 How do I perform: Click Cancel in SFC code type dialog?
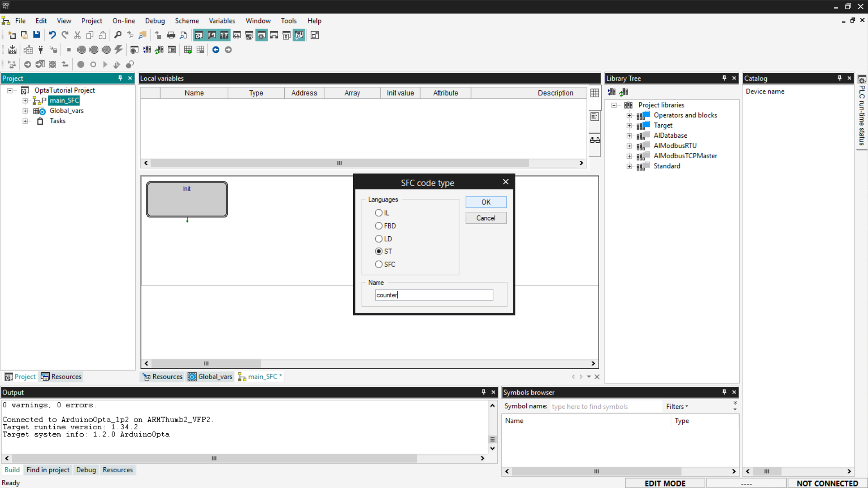[486, 218]
